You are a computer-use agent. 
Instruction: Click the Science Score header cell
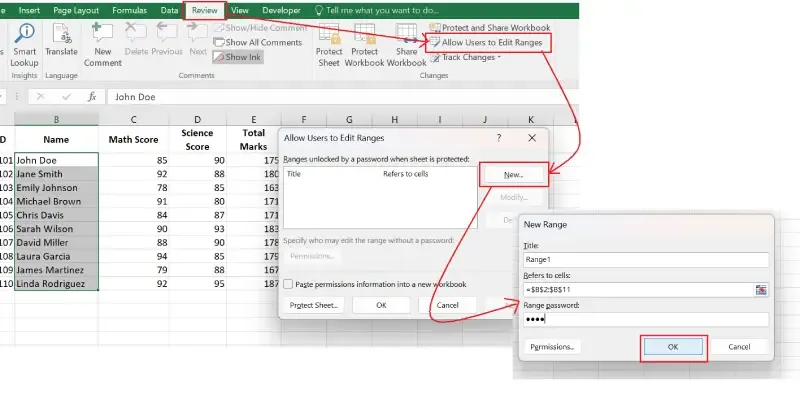click(197, 139)
